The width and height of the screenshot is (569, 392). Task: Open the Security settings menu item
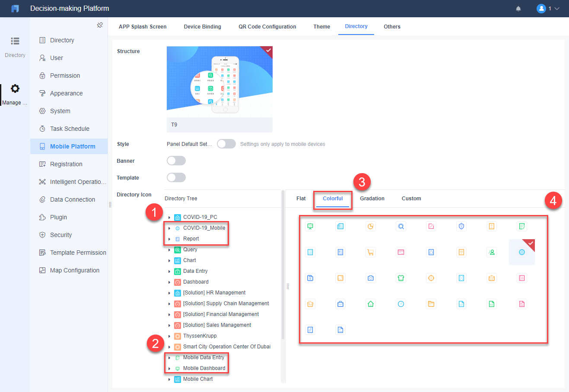tap(69, 235)
